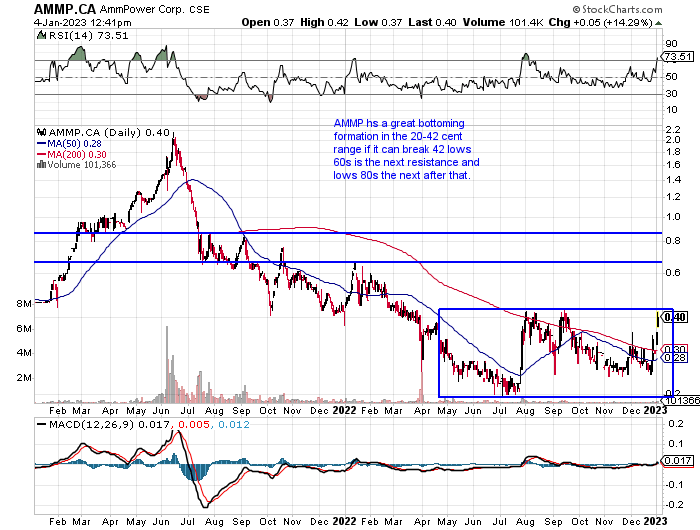
Task: Click the MACD current value tag 0.017
Action: (678, 460)
